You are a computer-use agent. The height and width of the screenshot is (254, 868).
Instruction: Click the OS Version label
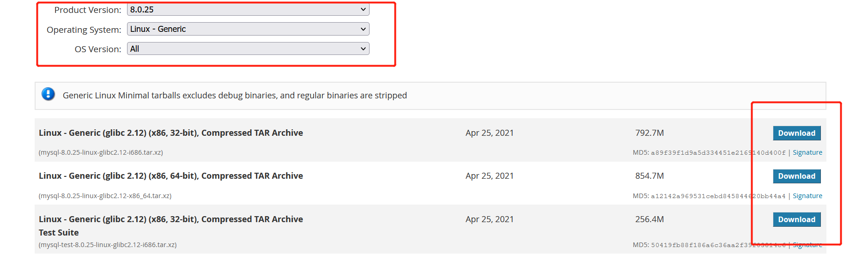click(98, 49)
